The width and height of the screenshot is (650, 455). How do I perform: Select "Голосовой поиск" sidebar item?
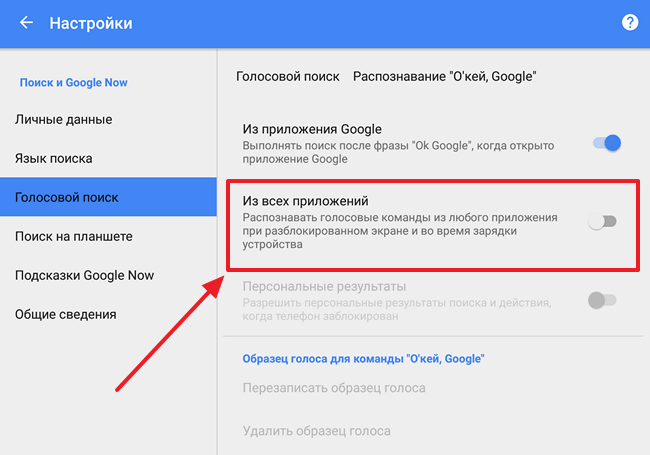click(x=67, y=197)
